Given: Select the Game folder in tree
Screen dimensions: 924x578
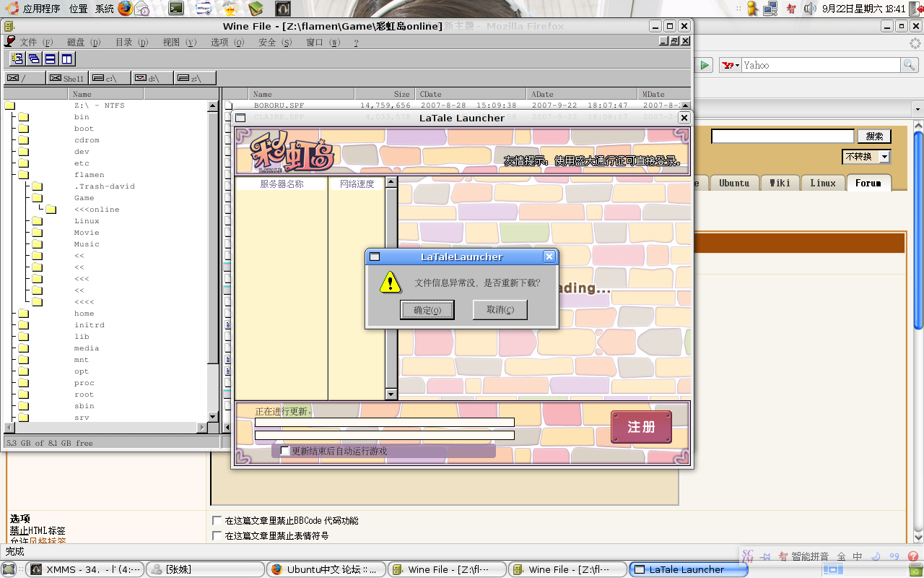Looking at the screenshot, I should click(x=84, y=198).
